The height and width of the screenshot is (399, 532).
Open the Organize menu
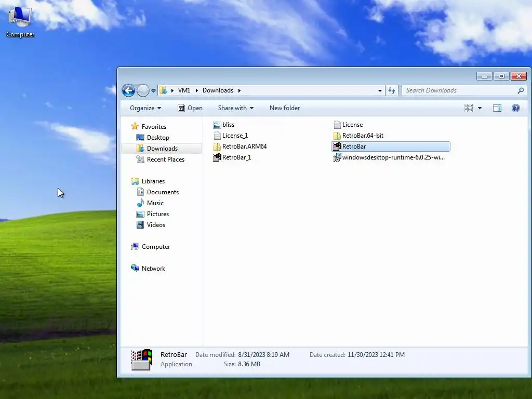click(145, 108)
